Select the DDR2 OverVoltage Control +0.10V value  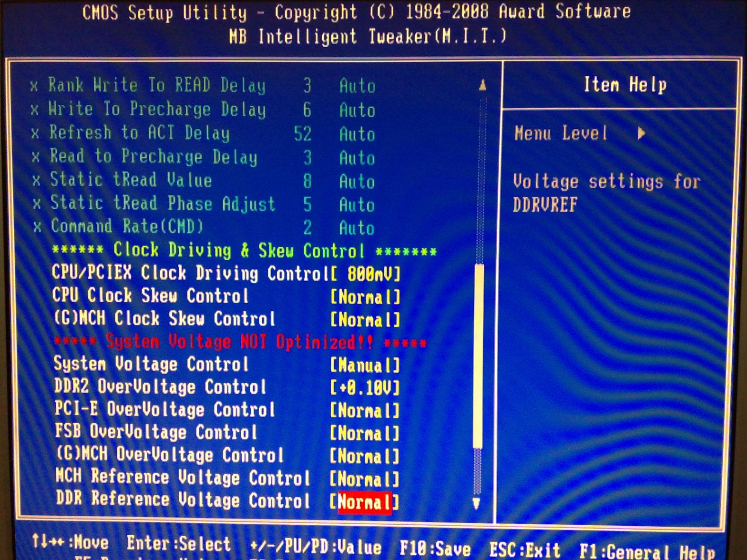coord(366,388)
